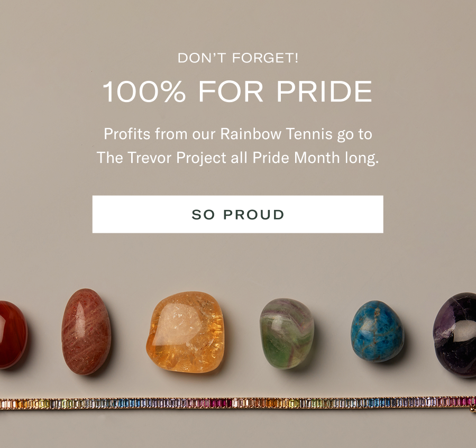Click the word Profits in the description
Screen dimensions: 476x448
(127, 134)
